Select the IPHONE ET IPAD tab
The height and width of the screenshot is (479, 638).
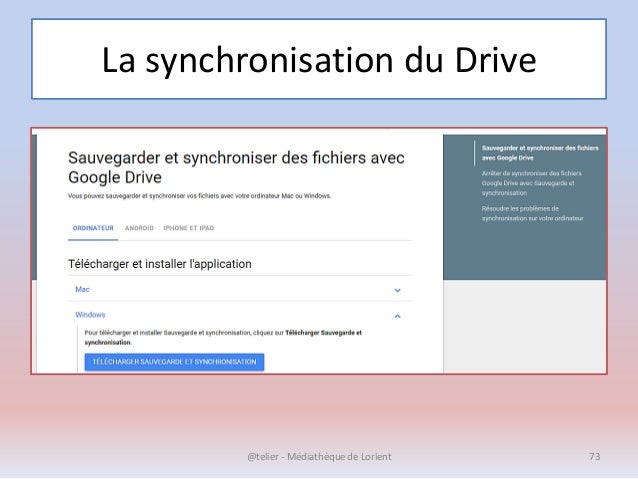189,228
